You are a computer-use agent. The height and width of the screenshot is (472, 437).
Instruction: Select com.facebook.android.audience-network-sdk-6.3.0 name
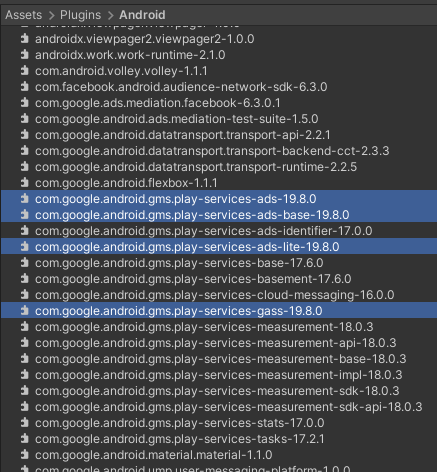[x=181, y=87]
